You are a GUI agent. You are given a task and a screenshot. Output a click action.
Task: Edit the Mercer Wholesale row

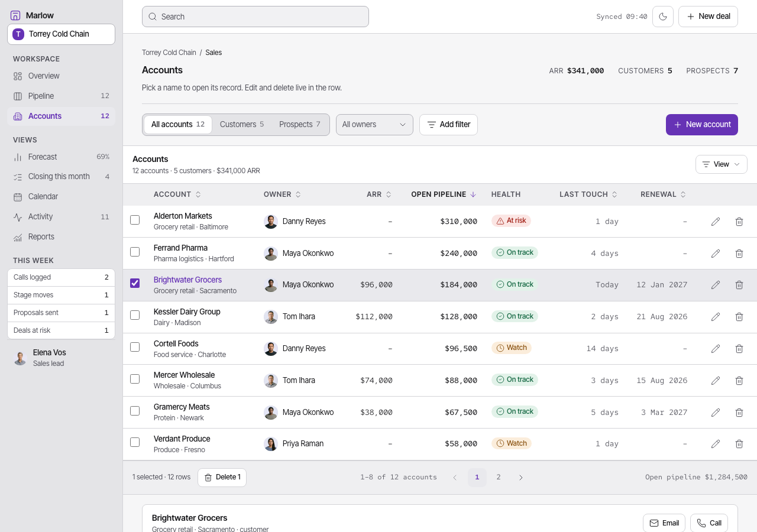click(716, 380)
